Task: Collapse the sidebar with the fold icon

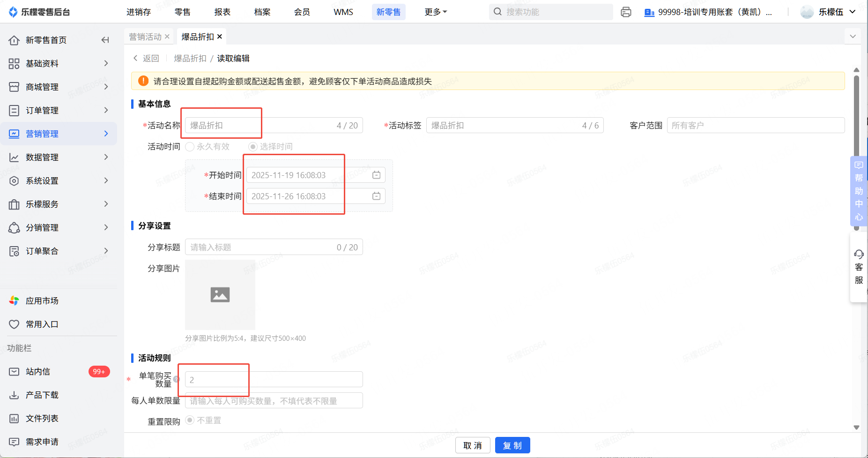Action: (x=105, y=40)
